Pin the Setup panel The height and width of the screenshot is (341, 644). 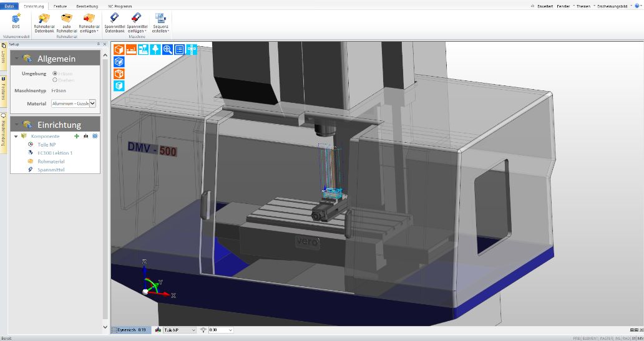click(99, 44)
